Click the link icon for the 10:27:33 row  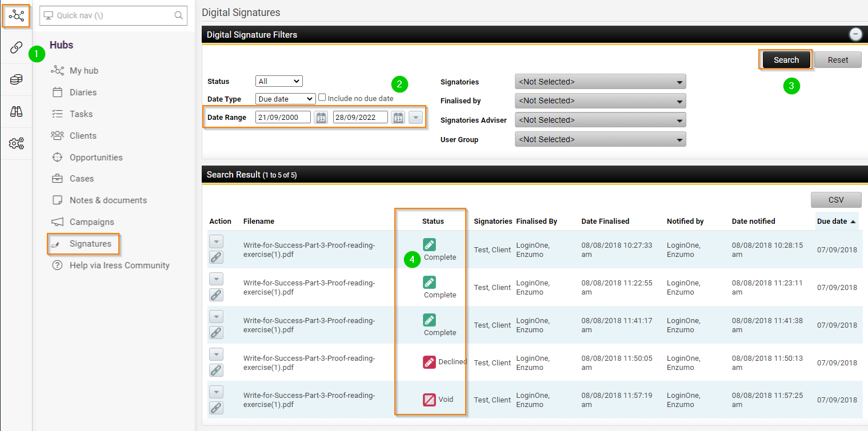(216, 257)
